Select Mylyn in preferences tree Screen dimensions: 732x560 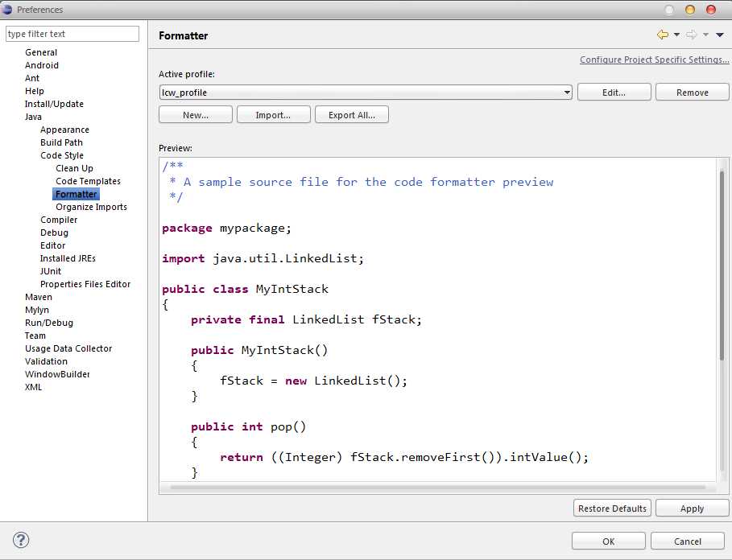tap(37, 310)
